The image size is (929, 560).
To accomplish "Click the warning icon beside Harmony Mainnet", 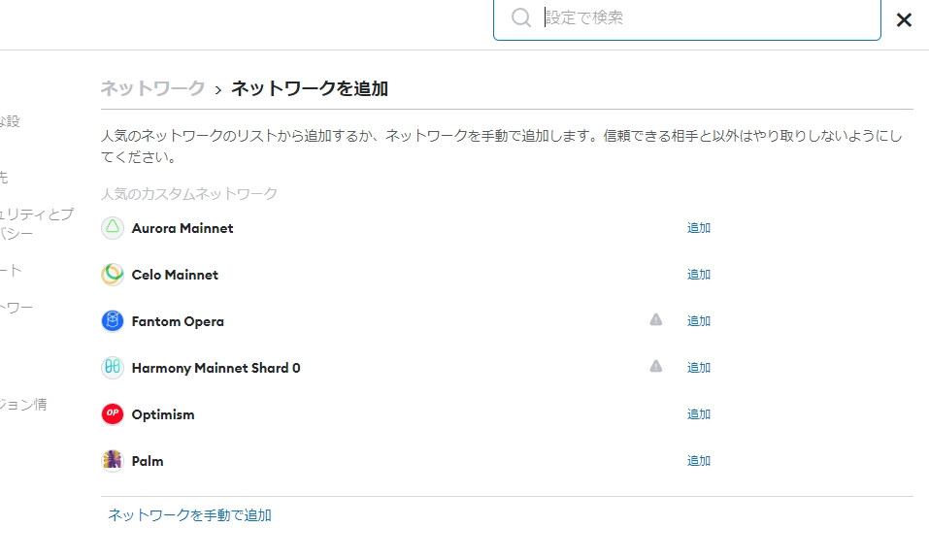I will pos(656,366).
